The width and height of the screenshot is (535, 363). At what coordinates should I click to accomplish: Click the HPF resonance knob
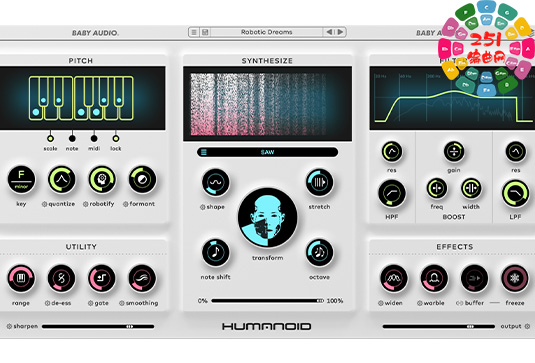click(392, 151)
